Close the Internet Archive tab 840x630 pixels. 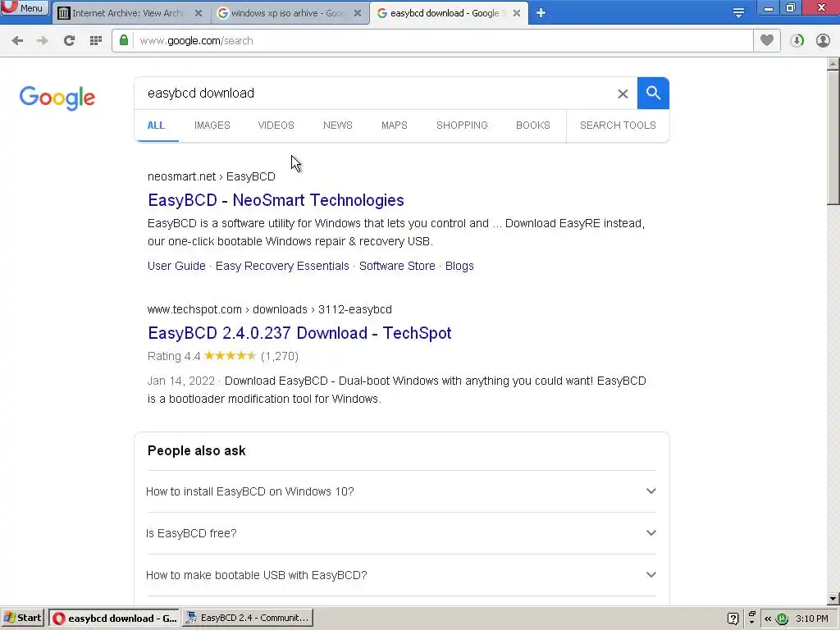199,13
